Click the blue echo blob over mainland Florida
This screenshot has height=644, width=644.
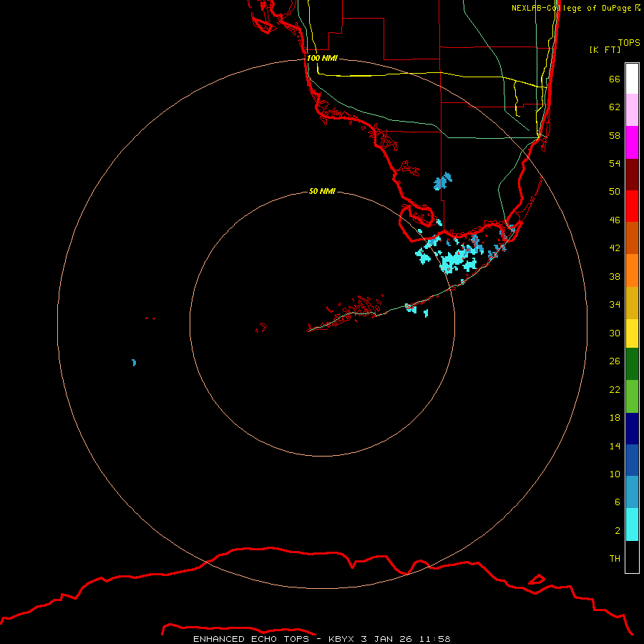click(442, 181)
